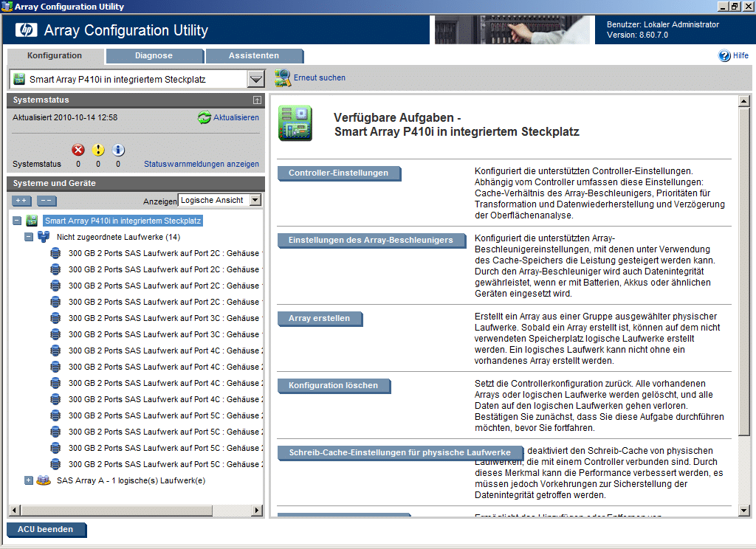Select Nicht zugeordnete Laufwerke (14) item
Screen dimensions: 756x549
(x=119, y=237)
